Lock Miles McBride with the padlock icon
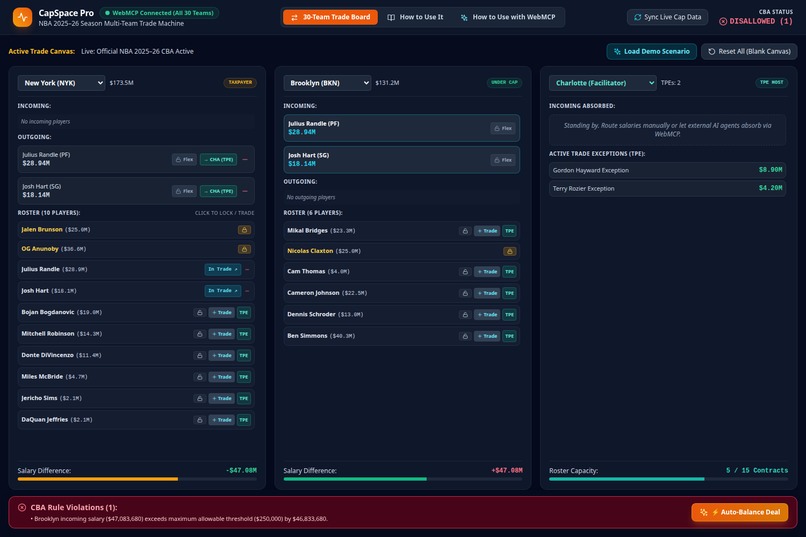 200,377
